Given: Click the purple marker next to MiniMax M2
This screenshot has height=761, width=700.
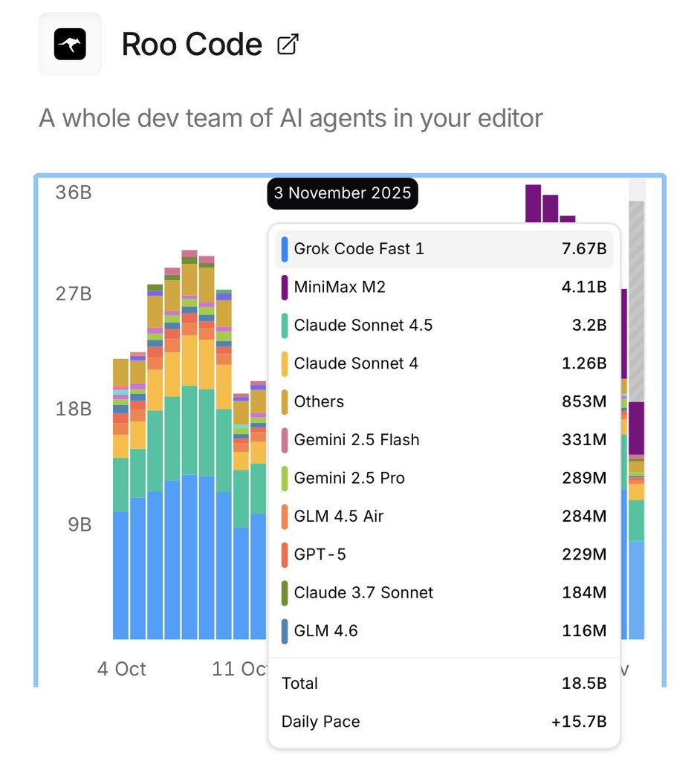Looking at the screenshot, I should 285,287.
